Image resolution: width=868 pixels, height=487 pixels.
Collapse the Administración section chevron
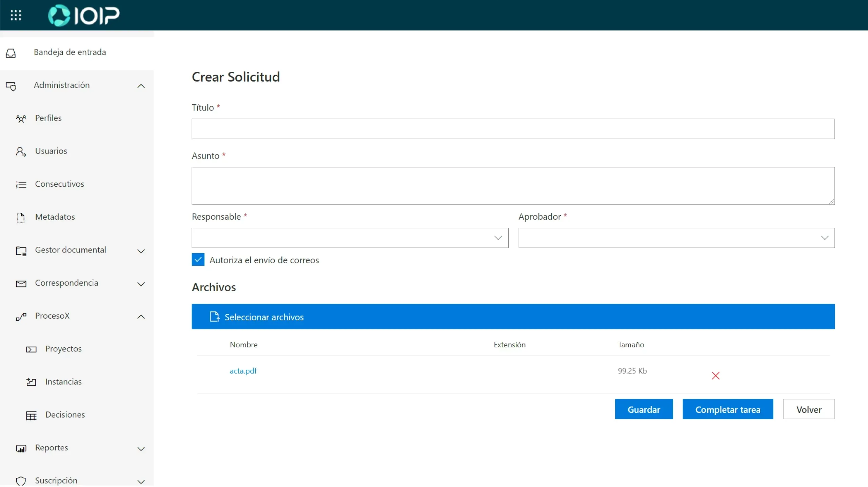pos(141,86)
